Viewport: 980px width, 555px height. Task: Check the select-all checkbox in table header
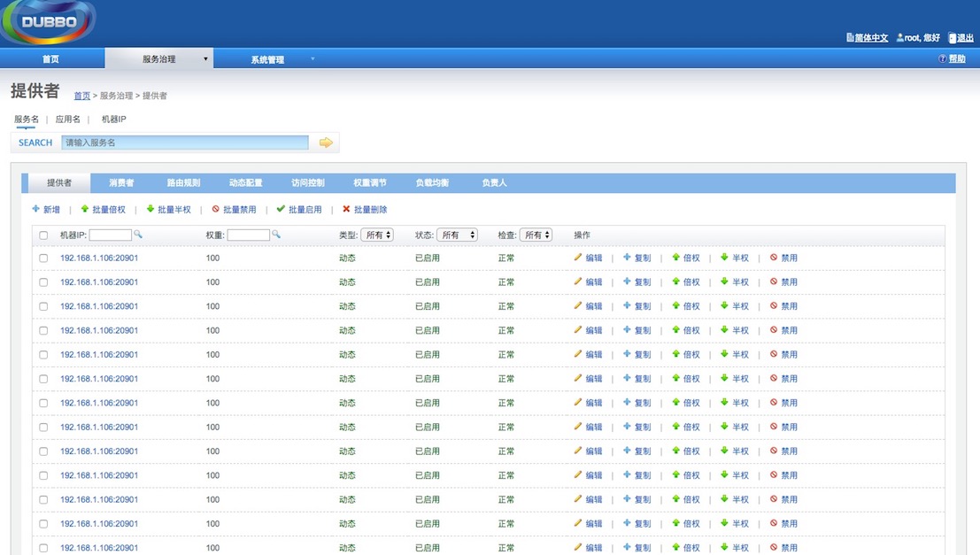[x=42, y=235]
